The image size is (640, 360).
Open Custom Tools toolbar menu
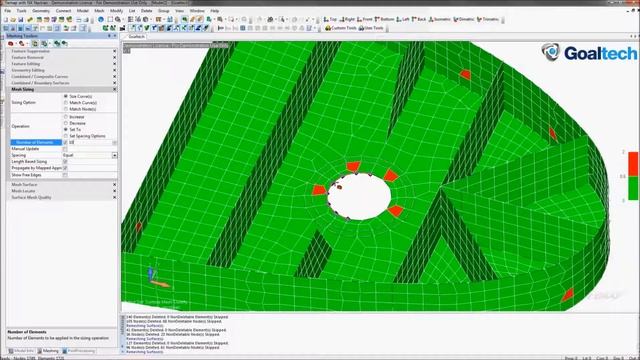point(341,28)
